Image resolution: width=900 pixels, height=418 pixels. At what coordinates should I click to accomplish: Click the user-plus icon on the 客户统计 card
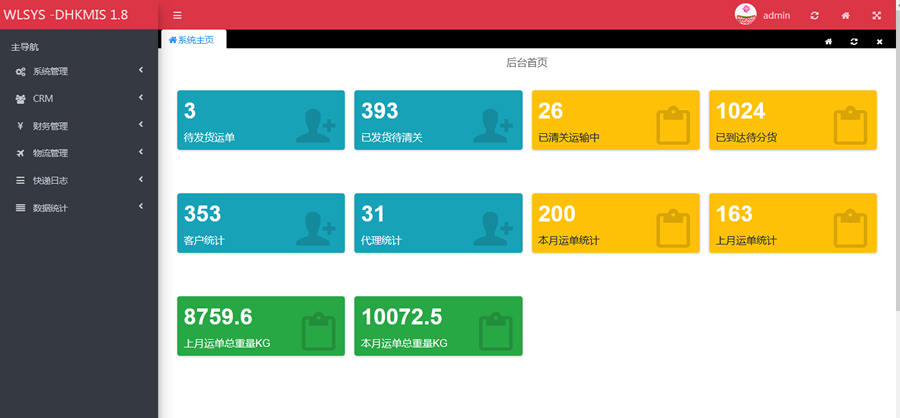coord(316,229)
